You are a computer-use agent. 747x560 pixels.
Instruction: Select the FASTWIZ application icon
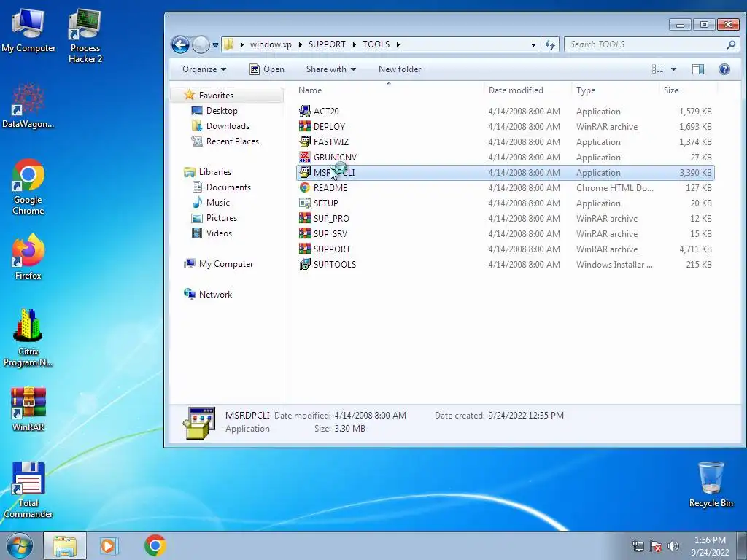pos(304,142)
